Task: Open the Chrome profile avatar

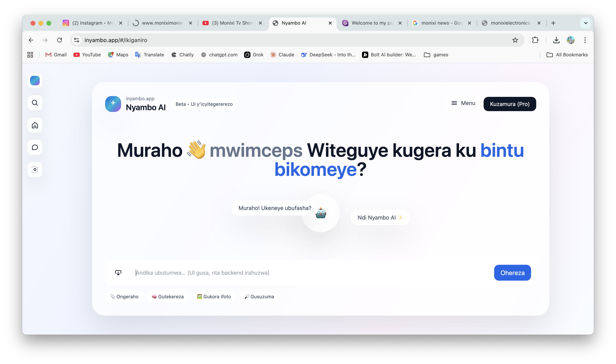Action: [571, 40]
